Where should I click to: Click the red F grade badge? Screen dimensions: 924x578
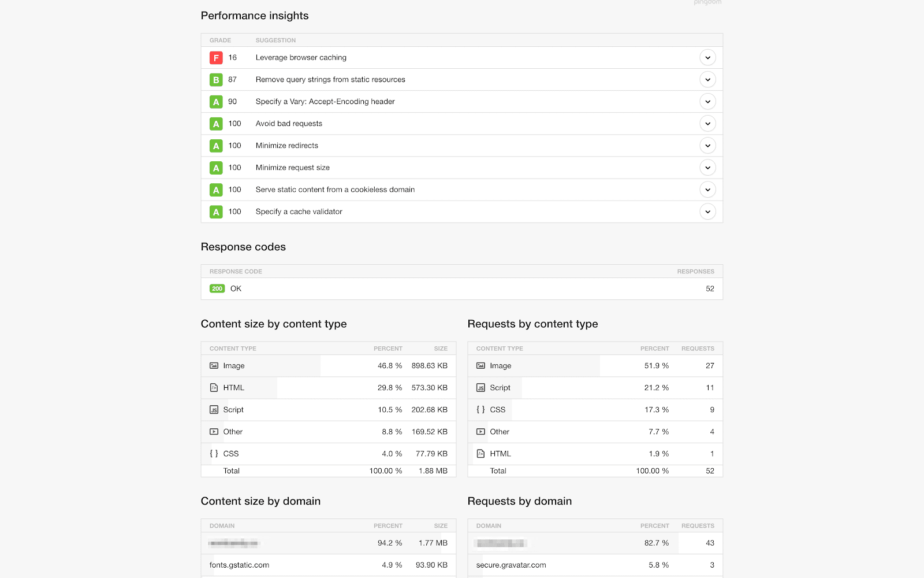[216, 58]
